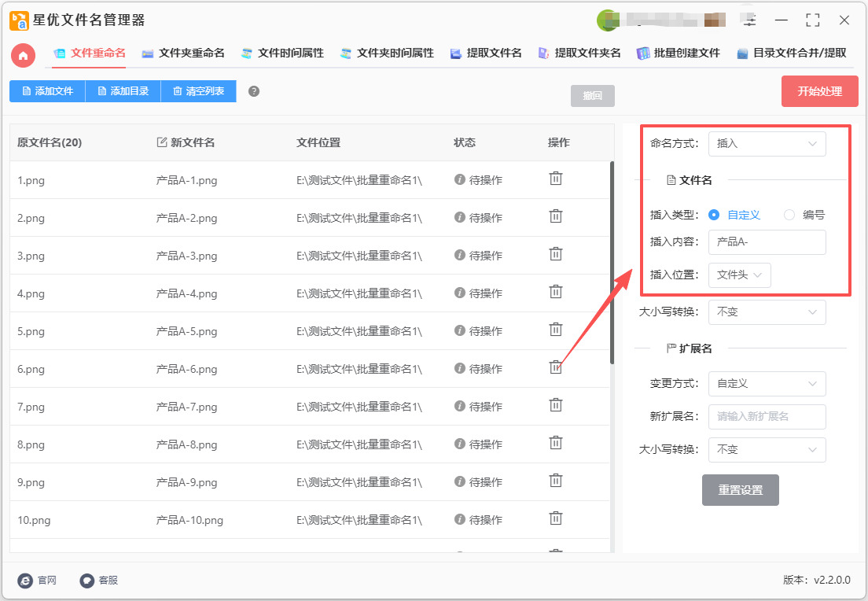
Task: Expand the 插入位置 文件头 dropdown
Action: point(739,275)
